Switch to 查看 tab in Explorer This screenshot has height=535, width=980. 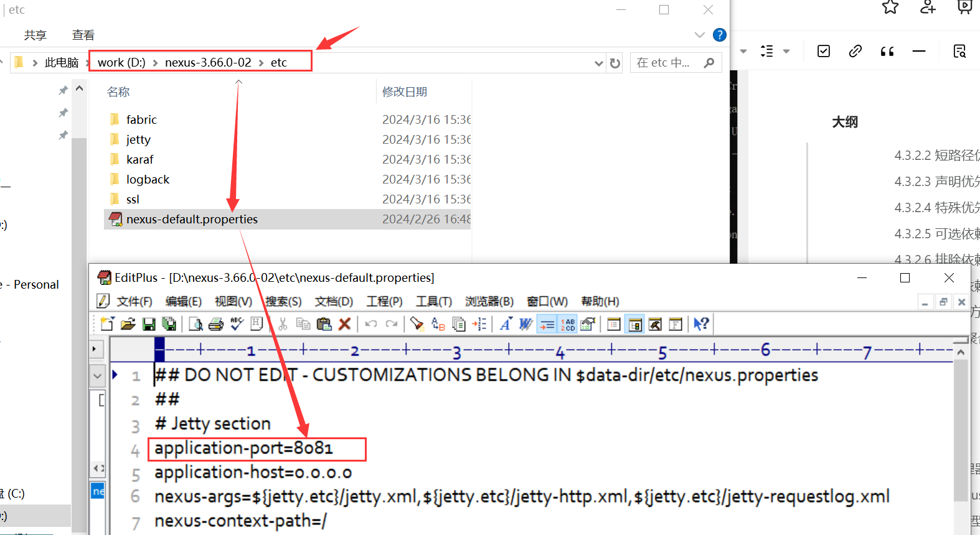point(83,35)
